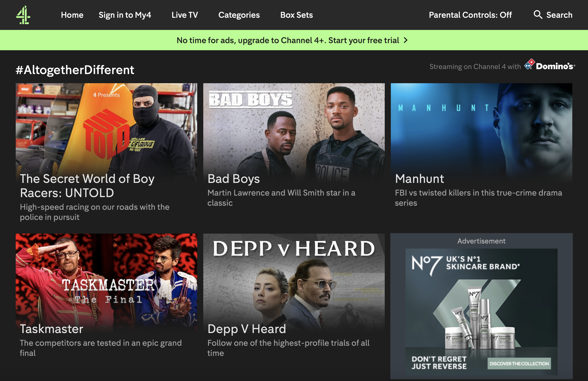
Task: Click the chevron arrow on free trial banner
Action: [x=406, y=40]
